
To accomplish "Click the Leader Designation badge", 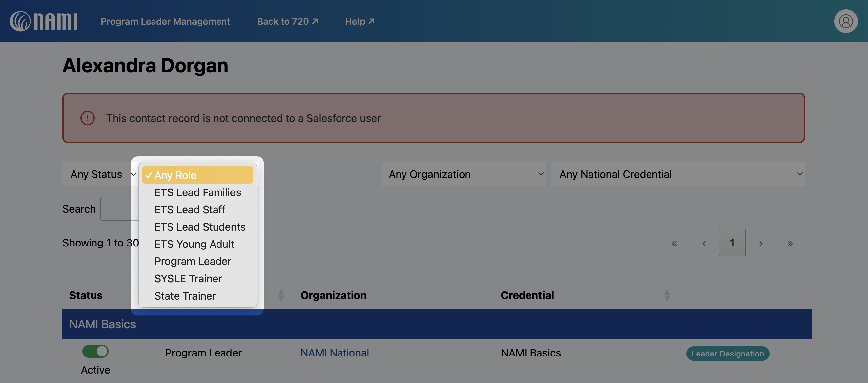I will pyautogui.click(x=727, y=354).
